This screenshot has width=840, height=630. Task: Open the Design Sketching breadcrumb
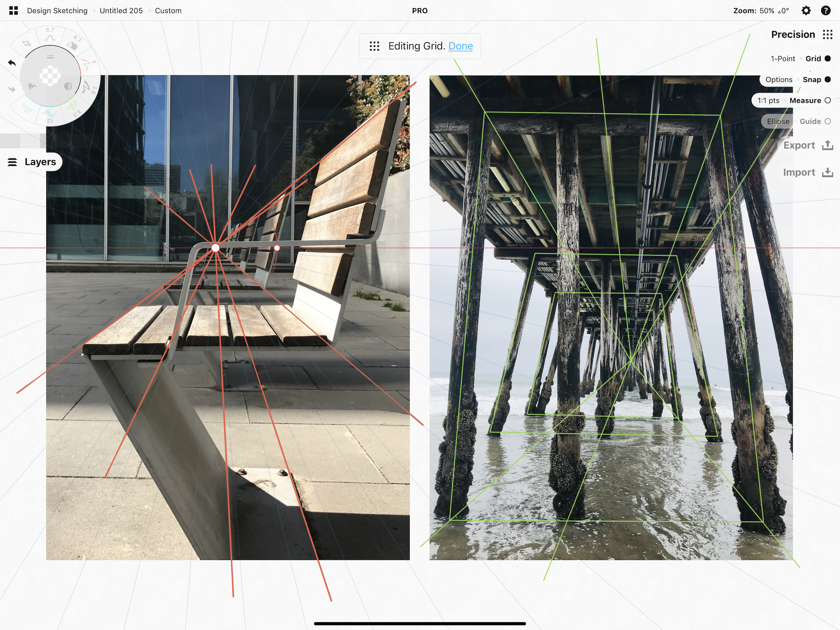(x=57, y=11)
